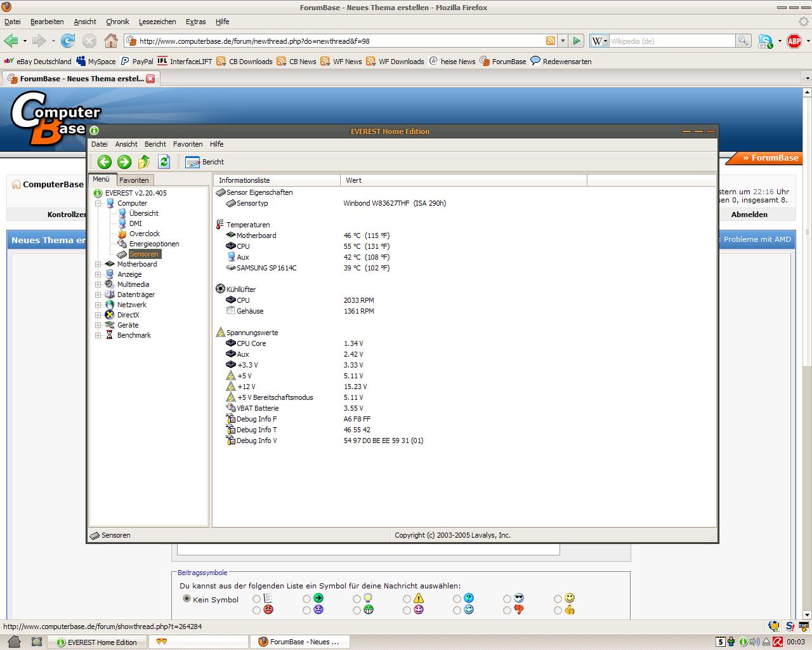Select DMI under Computer

tap(135, 223)
